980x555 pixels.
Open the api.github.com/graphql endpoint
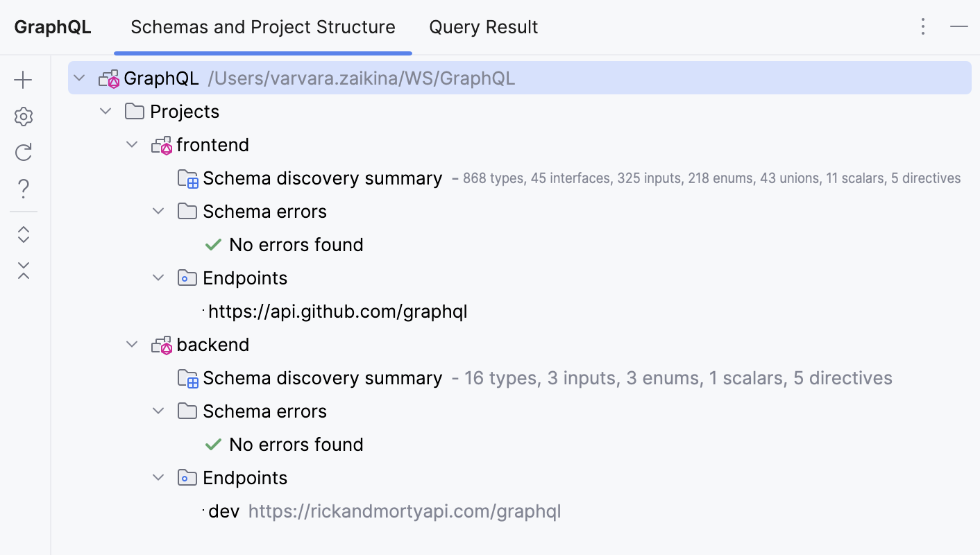338,311
